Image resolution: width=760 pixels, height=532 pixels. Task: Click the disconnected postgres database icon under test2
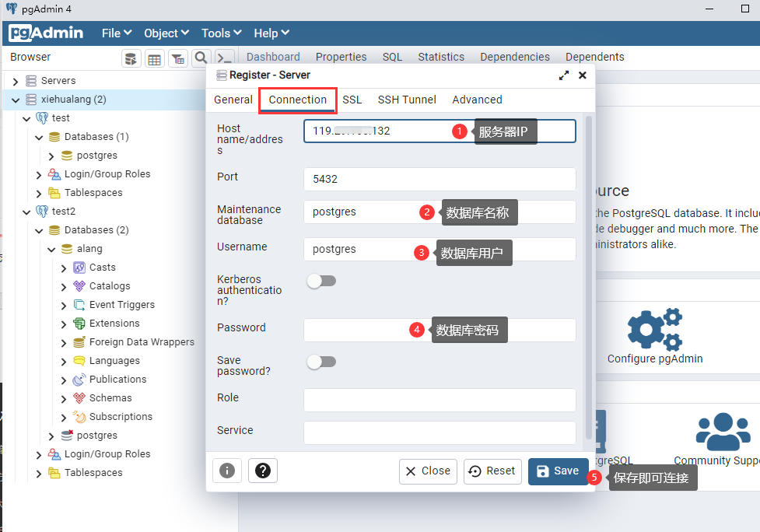67,435
